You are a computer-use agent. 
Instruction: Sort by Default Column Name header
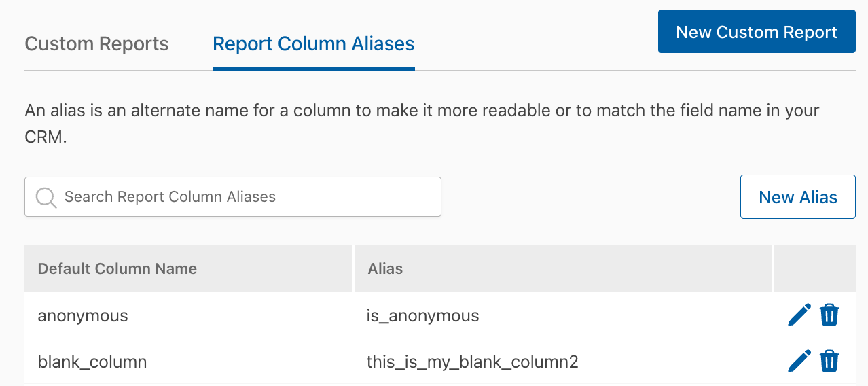tap(117, 268)
